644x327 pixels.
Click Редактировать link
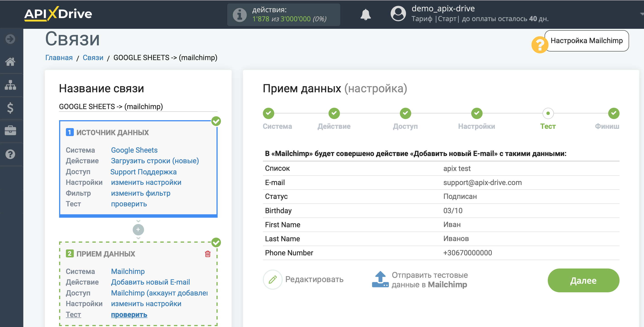tap(314, 279)
